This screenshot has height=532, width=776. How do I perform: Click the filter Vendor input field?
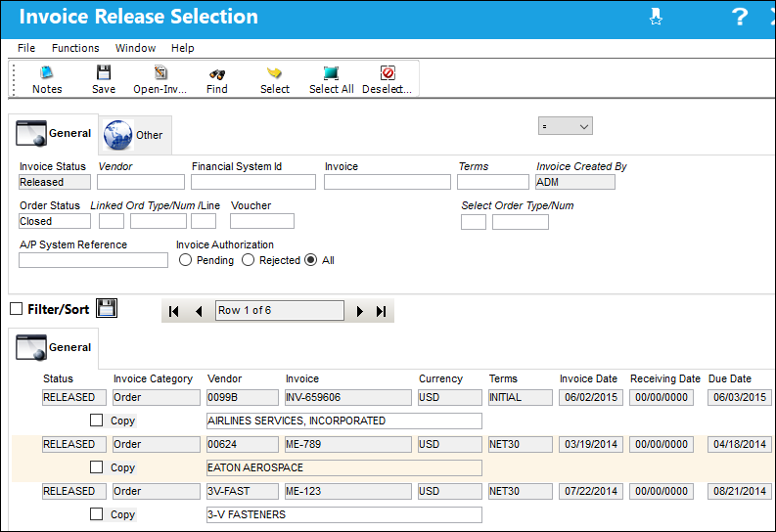pos(141,182)
